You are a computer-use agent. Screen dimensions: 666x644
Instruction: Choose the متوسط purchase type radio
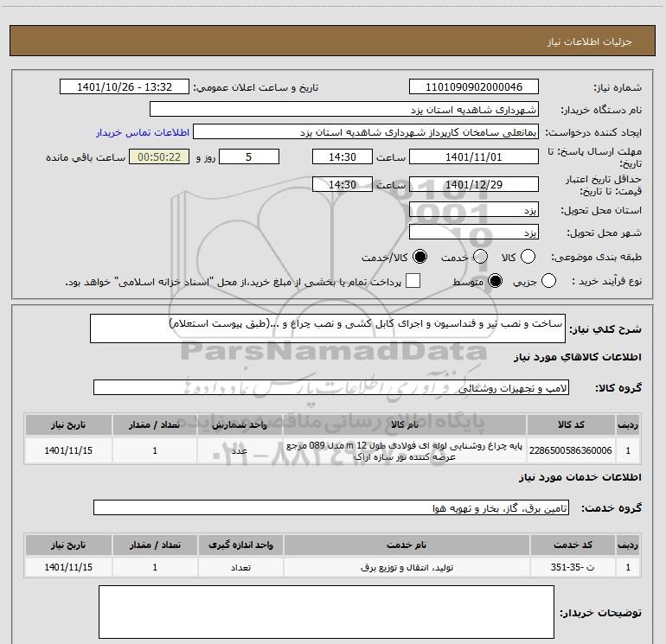point(496,281)
